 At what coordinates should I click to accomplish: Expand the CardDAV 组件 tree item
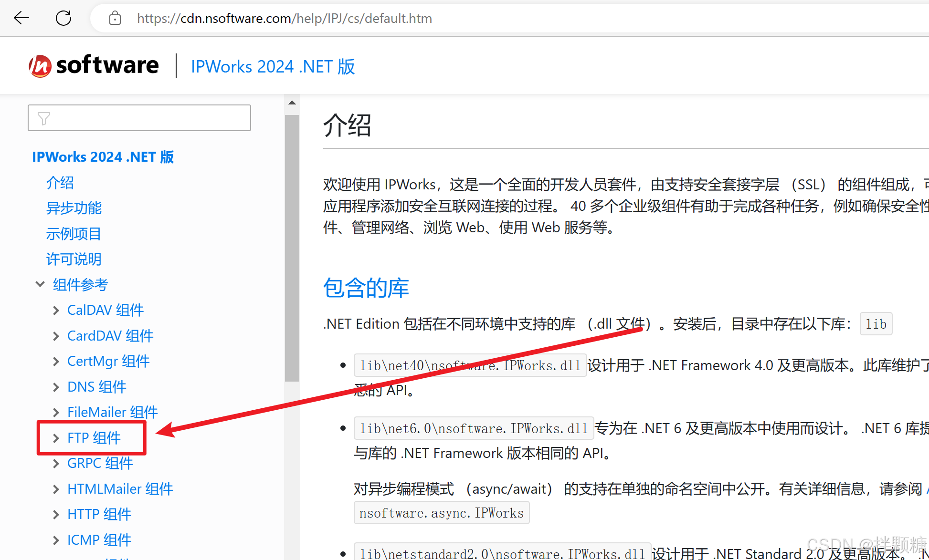coord(56,336)
